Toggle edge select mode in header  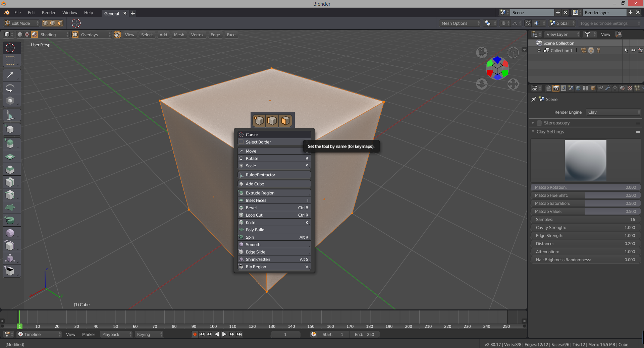(53, 23)
